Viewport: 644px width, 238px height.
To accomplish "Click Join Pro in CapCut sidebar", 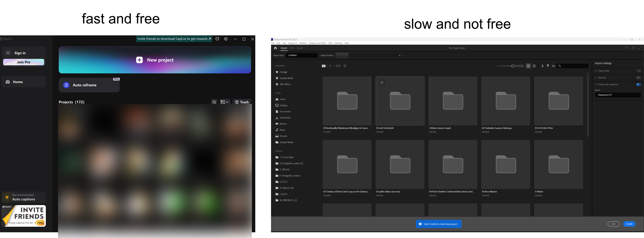I will pyautogui.click(x=23, y=62).
